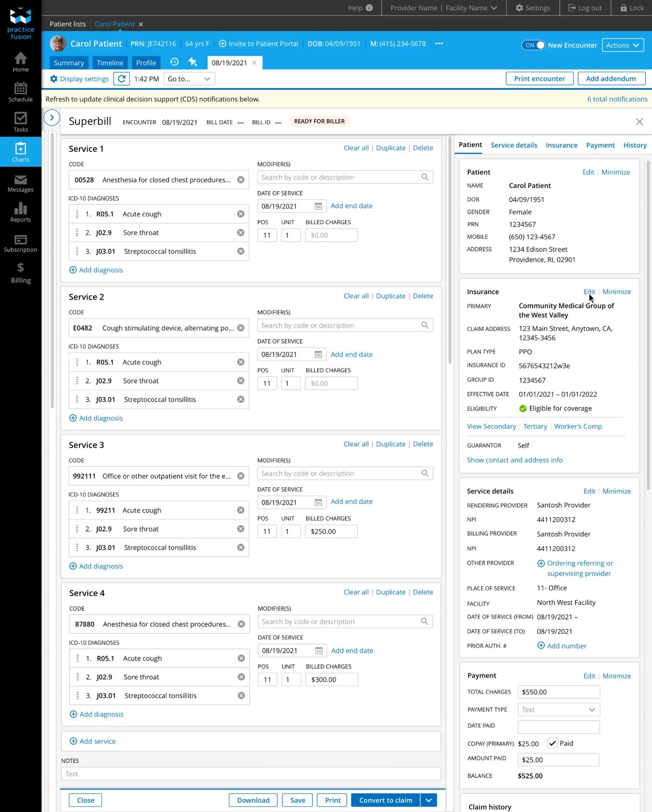The image size is (652, 812).
Task: Open Messages envelope in sidebar
Action: coord(20,183)
